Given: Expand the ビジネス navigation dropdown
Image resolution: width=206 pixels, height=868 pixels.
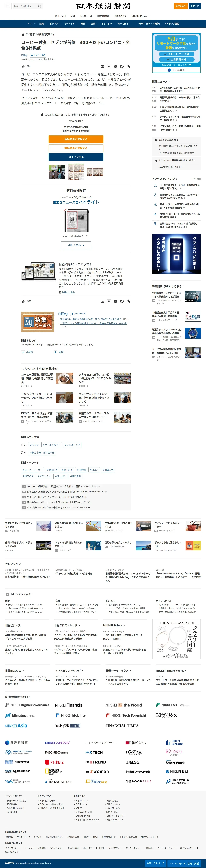Looking at the screenshot, I should [x=55, y=24].
